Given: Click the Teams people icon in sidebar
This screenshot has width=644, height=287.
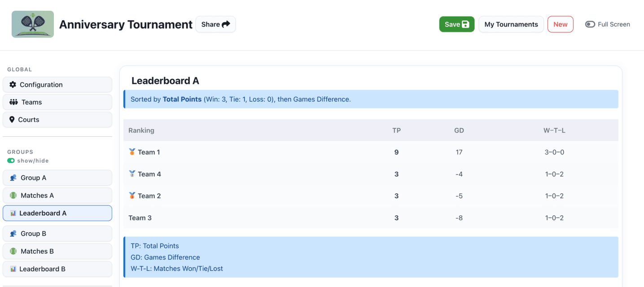Looking at the screenshot, I should coord(13,102).
